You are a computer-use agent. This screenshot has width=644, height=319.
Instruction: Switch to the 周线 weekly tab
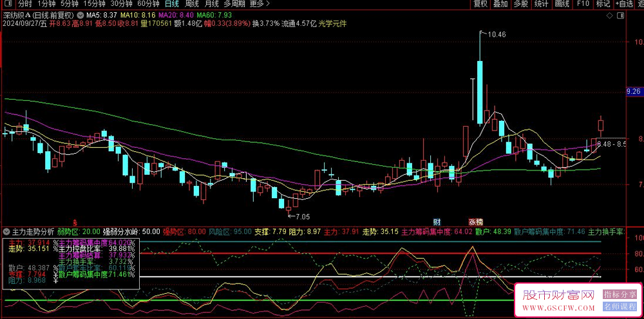pos(192,4)
